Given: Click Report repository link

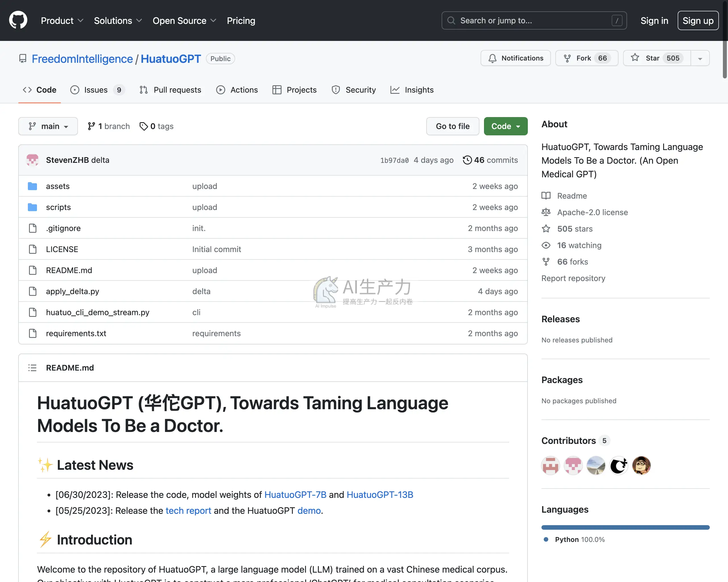Looking at the screenshot, I should [x=573, y=278].
